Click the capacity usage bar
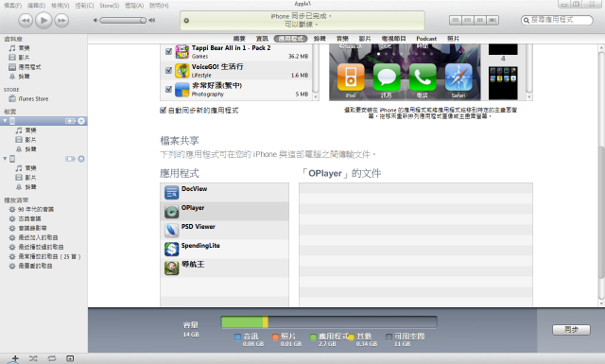Viewport: 605px width, 364px height. tap(329, 321)
